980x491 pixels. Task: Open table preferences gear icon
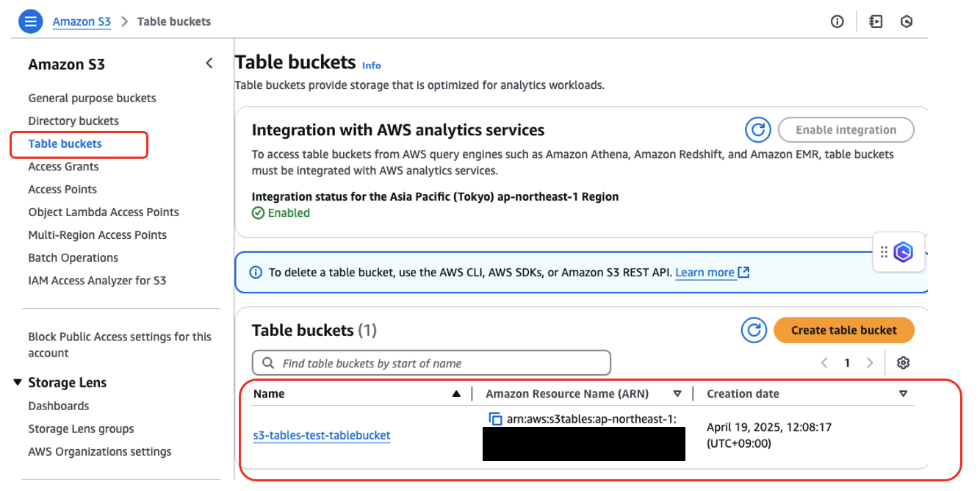[x=904, y=362]
